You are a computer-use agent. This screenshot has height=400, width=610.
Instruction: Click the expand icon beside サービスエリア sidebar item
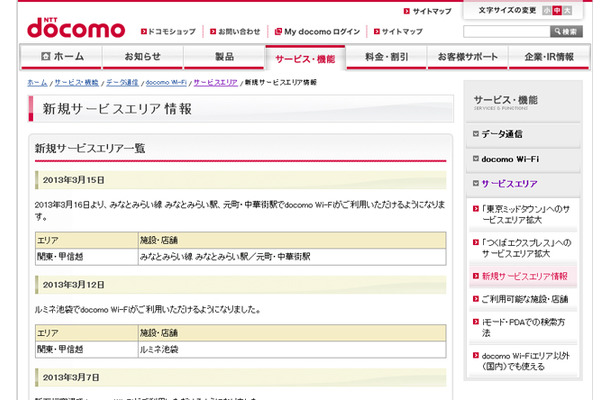[475, 183]
